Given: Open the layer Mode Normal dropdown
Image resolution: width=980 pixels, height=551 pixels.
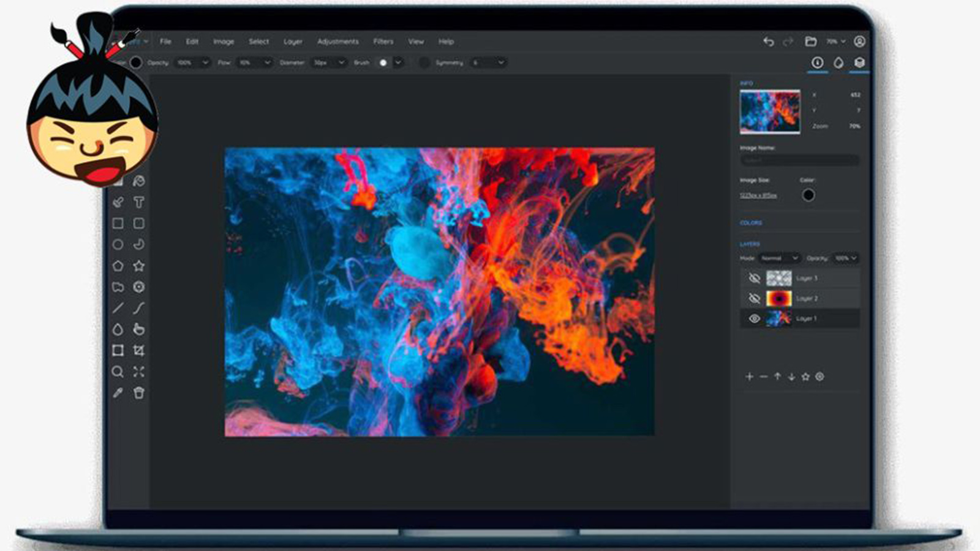Looking at the screenshot, I should point(780,258).
